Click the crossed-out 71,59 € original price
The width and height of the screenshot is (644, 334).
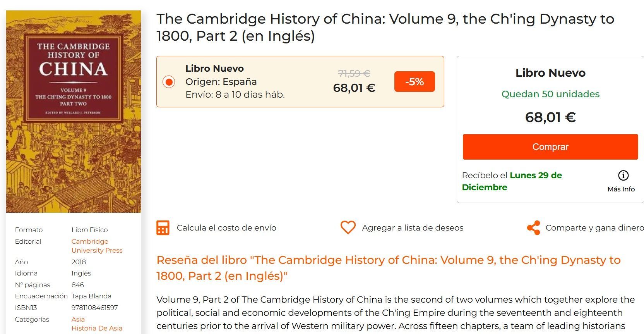[x=354, y=73]
